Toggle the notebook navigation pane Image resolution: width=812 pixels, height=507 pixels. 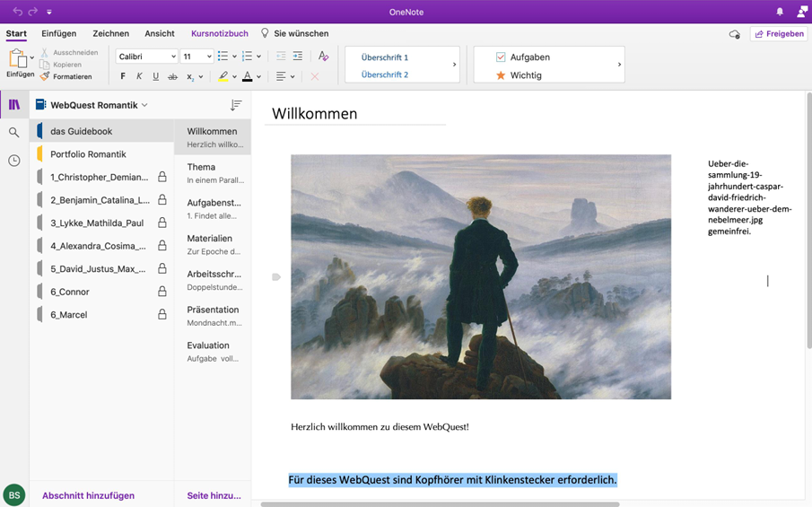click(x=14, y=105)
